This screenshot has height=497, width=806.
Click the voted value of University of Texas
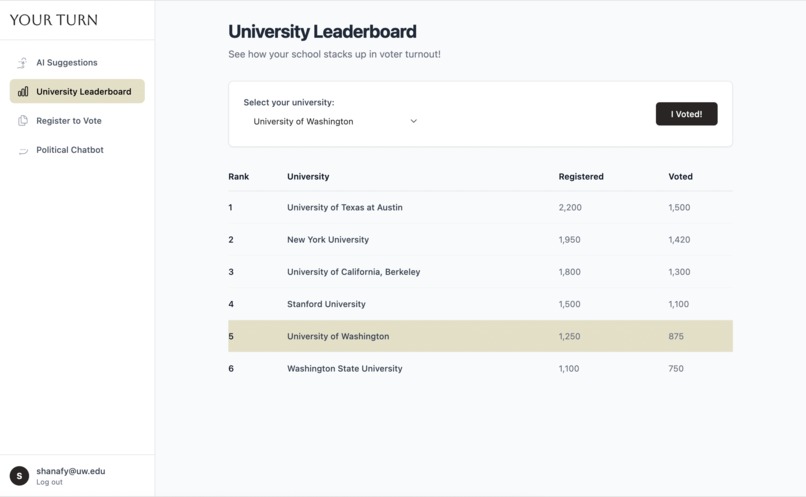click(x=679, y=208)
